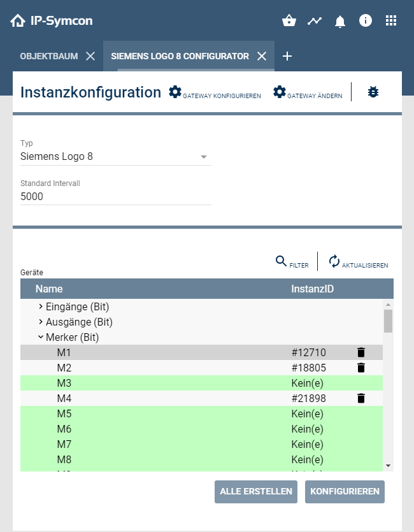The height and width of the screenshot is (532, 414).
Task: Open the notifications bell icon
Action: [339, 20]
